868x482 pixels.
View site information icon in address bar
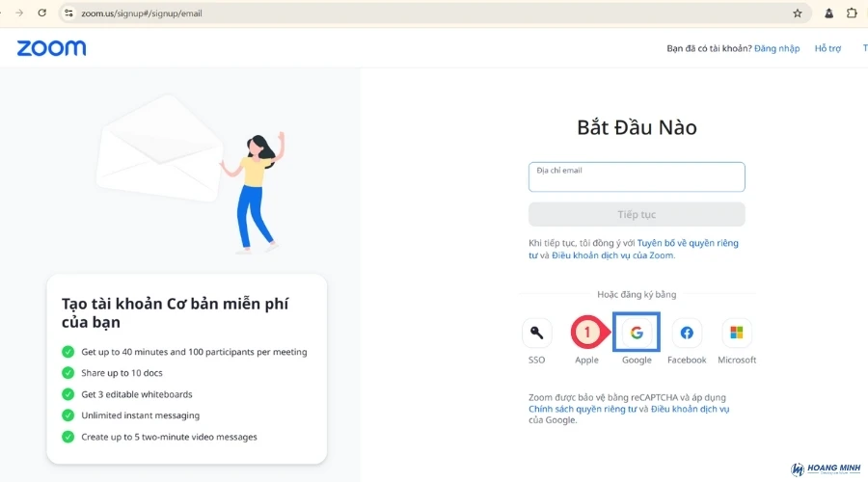point(68,13)
